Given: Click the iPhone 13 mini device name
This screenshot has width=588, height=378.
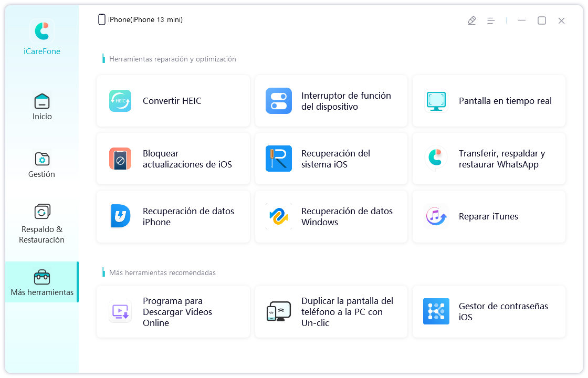Looking at the screenshot, I should pyautogui.click(x=145, y=20).
